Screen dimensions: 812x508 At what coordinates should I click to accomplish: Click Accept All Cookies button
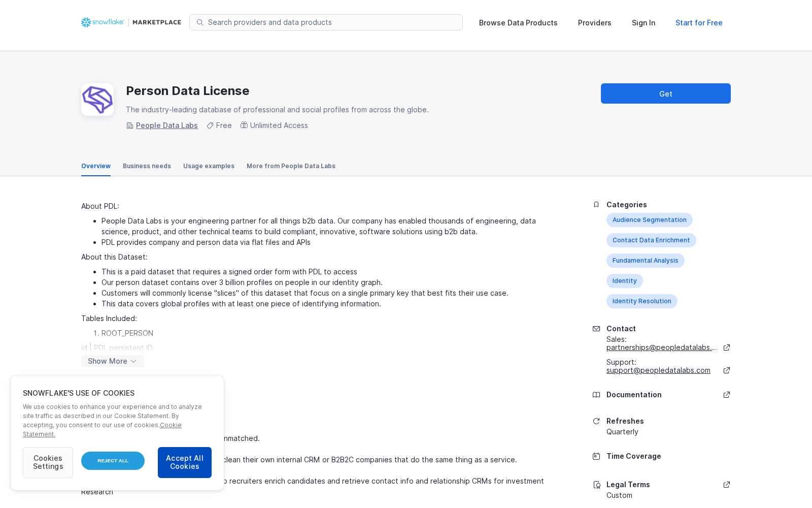[x=185, y=462]
